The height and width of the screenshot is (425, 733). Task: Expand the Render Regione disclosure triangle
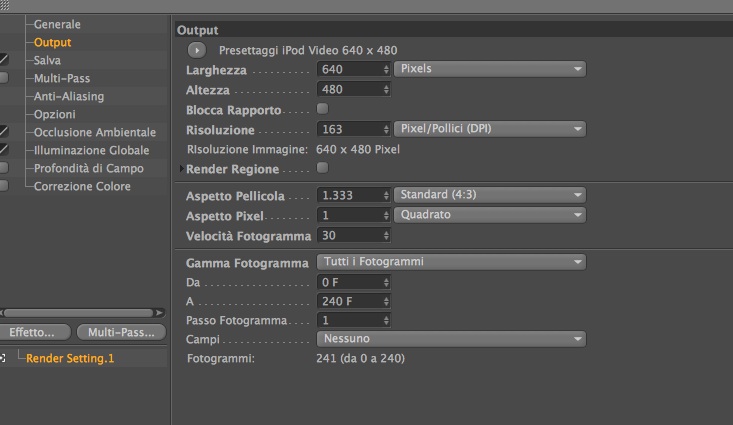click(180, 169)
